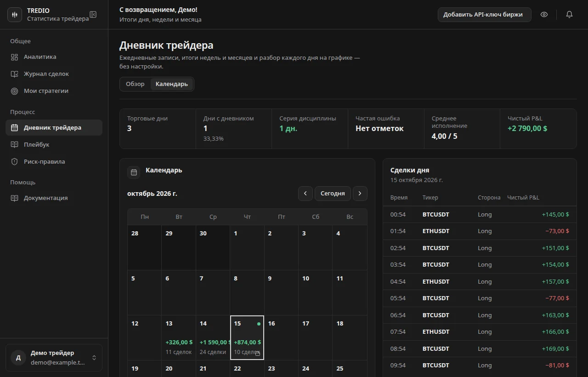The image size is (588, 377).
Task: Open Риск-правила shield icon
Action: (x=15, y=162)
